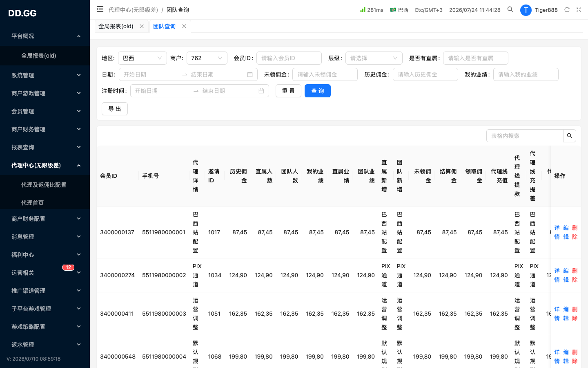Open the 层级 select dropdown
The height and width of the screenshot is (368, 588).
pos(374,58)
